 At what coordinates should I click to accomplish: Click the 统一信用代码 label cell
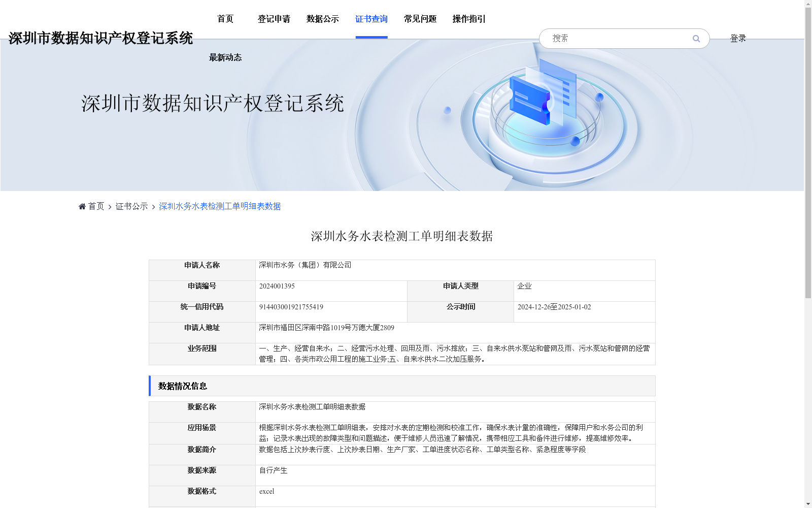click(202, 312)
